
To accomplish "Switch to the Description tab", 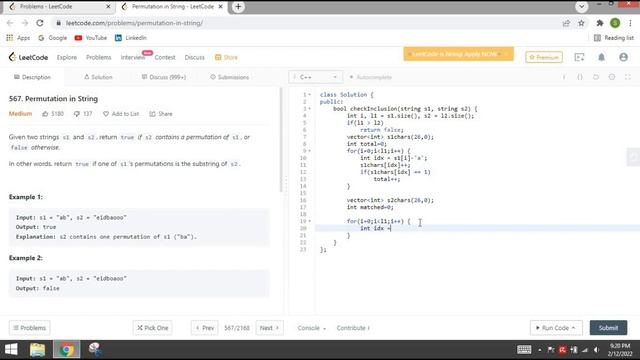I will coord(32,77).
